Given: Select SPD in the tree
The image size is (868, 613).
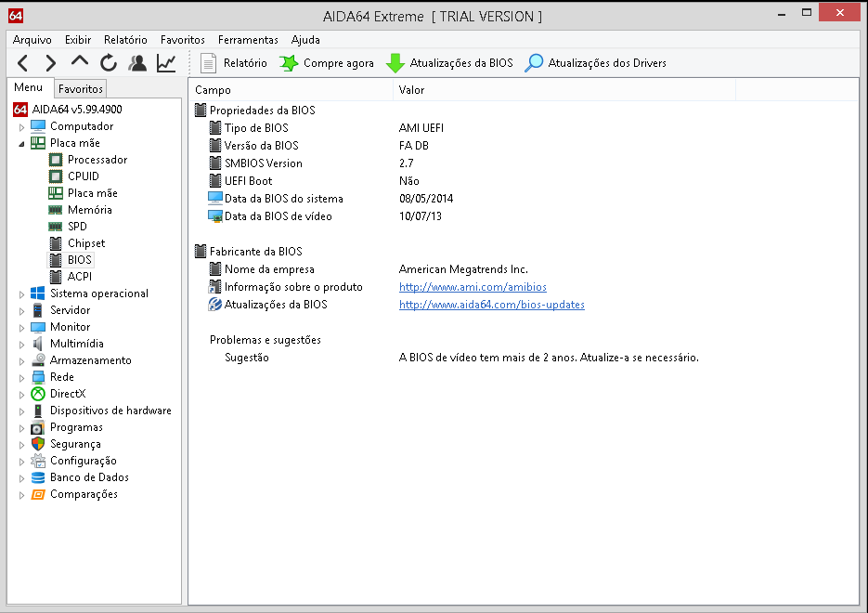Looking at the screenshot, I should pyautogui.click(x=77, y=227).
